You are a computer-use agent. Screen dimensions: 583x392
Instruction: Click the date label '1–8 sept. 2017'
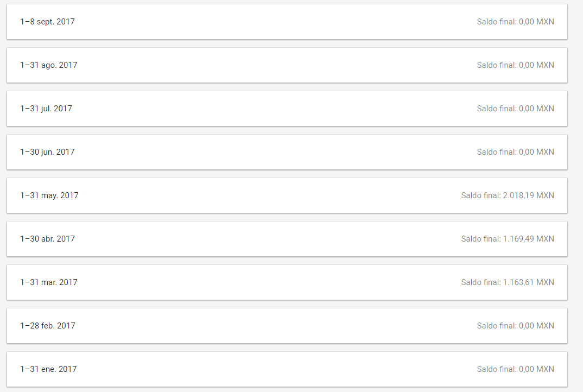click(x=47, y=22)
